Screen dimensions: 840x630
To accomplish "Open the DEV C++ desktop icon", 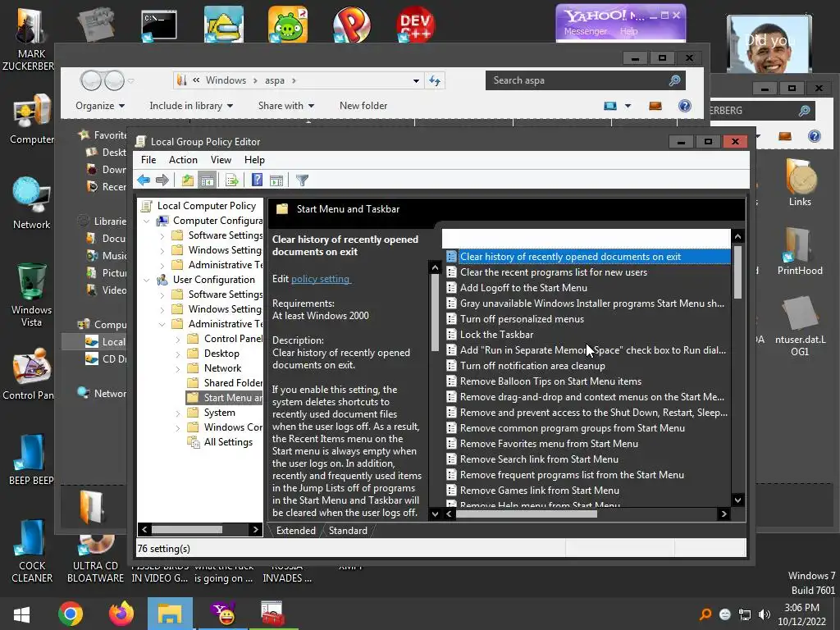I will tap(416, 24).
